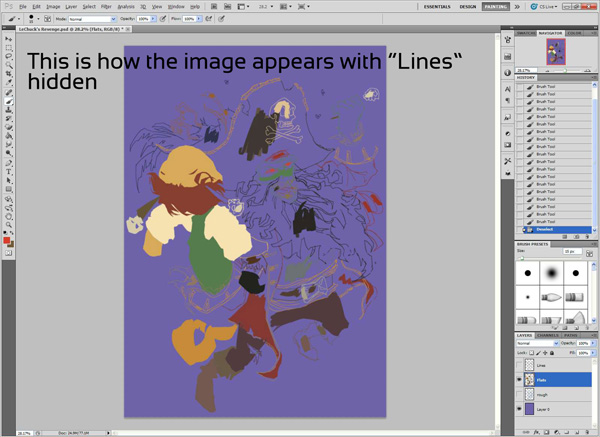
Task: Open CS Live services
Action: [545, 7]
